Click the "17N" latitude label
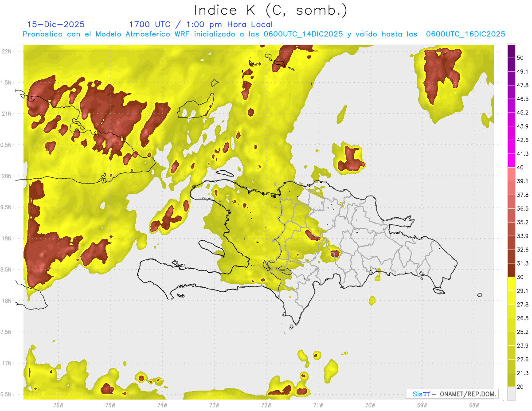The image size is (532, 411). coord(8,363)
